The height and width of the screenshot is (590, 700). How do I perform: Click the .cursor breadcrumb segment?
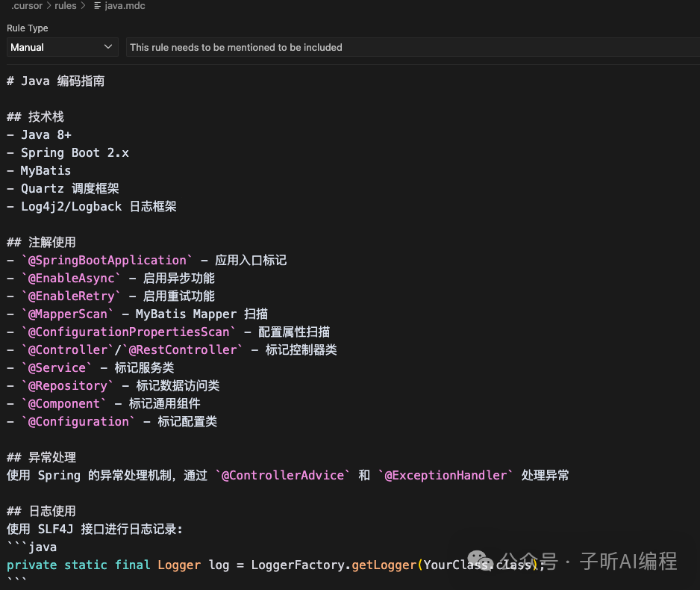(x=27, y=6)
